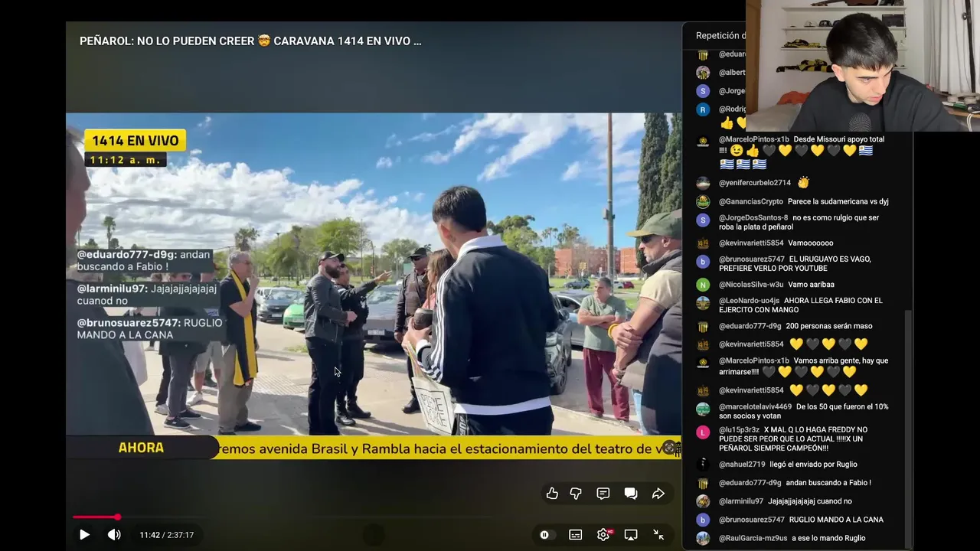This screenshot has width=980, height=551.
Task: Open the player settings gear
Action: click(603, 535)
